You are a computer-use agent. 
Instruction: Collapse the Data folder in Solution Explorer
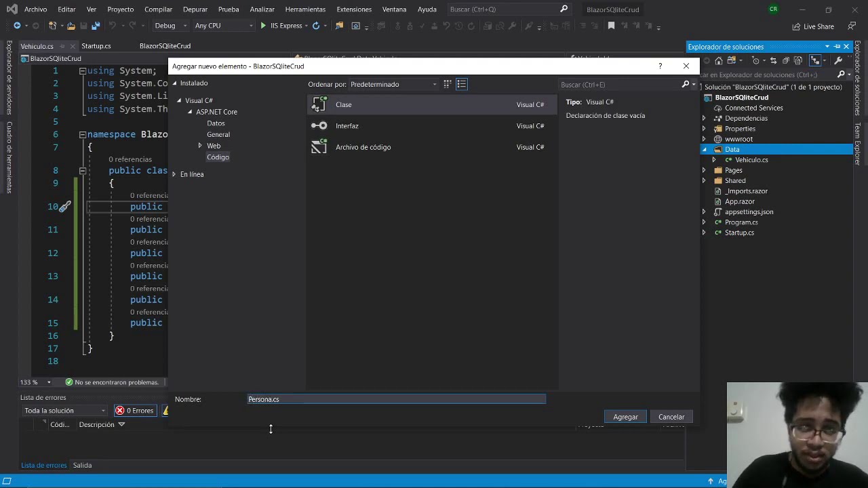click(703, 149)
